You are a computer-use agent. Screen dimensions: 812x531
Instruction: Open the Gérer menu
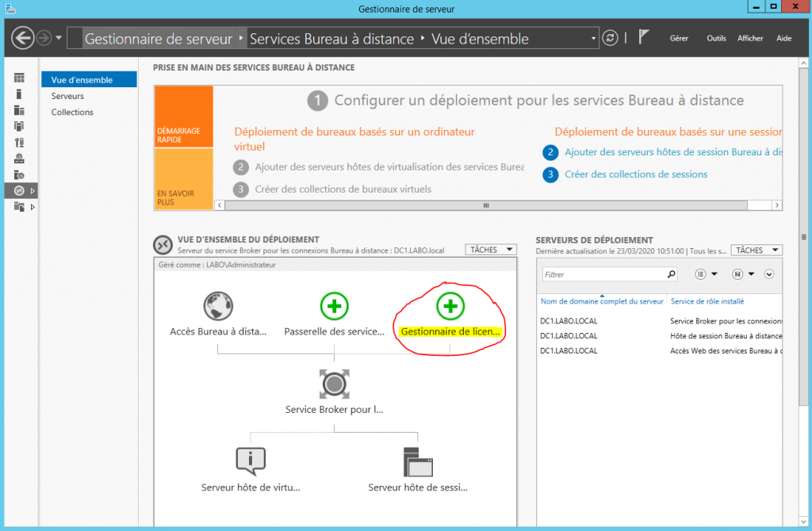tap(679, 38)
